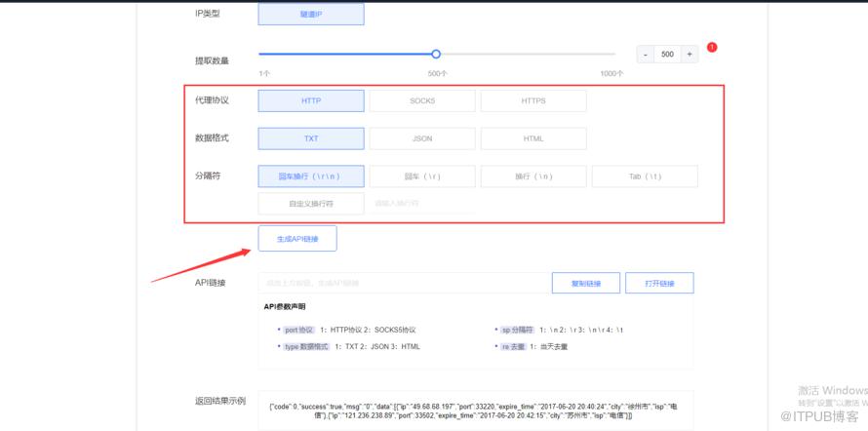
Task: Select TXT data format
Action: (x=311, y=138)
